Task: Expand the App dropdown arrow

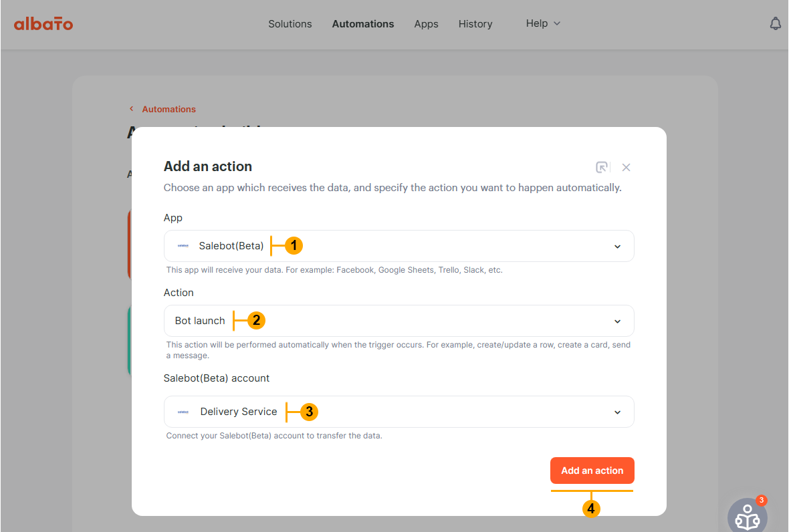Action: [x=617, y=247]
